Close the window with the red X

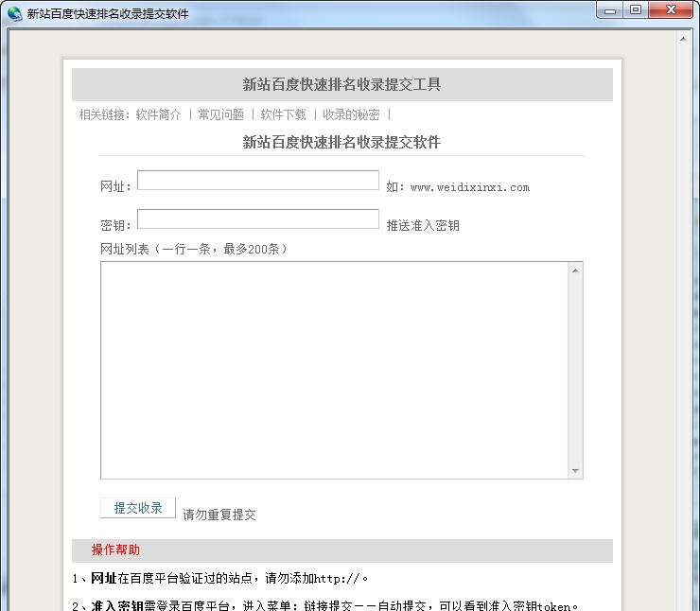tap(671, 10)
